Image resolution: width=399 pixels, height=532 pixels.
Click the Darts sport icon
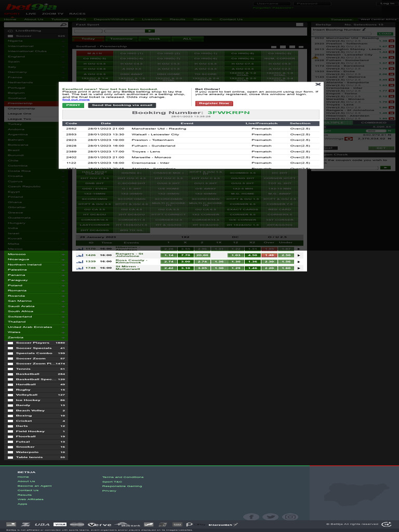(x=10, y=426)
